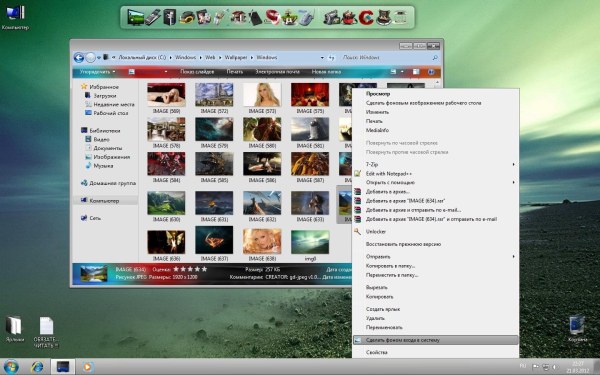This screenshot has height=375, width=600.
Task: Launch Internet Explorer from the taskbar
Action: tap(37, 367)
